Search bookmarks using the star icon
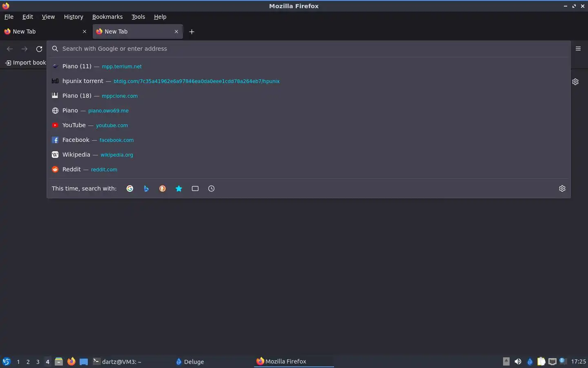The width and height of the screenshot is (588, 368). click(x=179, y=188)
